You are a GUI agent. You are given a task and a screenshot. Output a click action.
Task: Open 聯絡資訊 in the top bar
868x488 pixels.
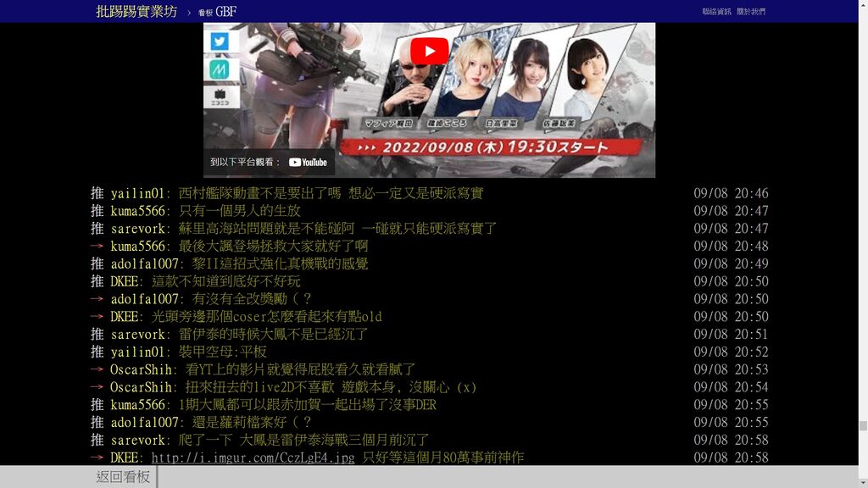pyautogui.click(x=716, y=11)
